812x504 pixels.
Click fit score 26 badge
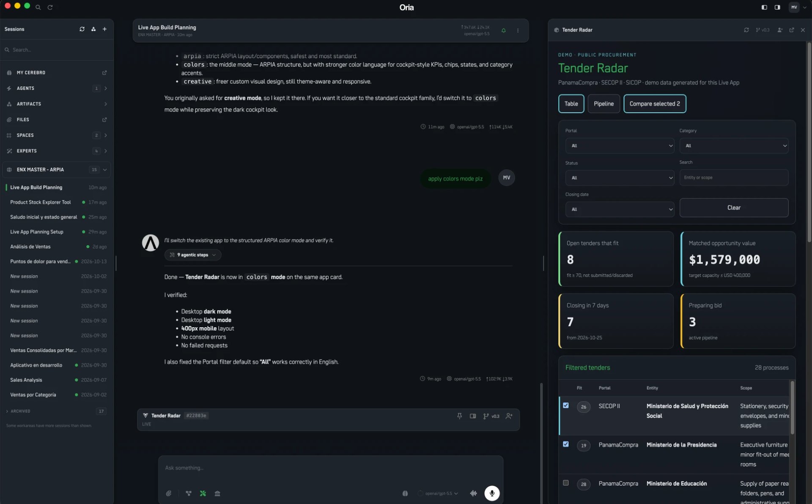click(x=584, y=407)
